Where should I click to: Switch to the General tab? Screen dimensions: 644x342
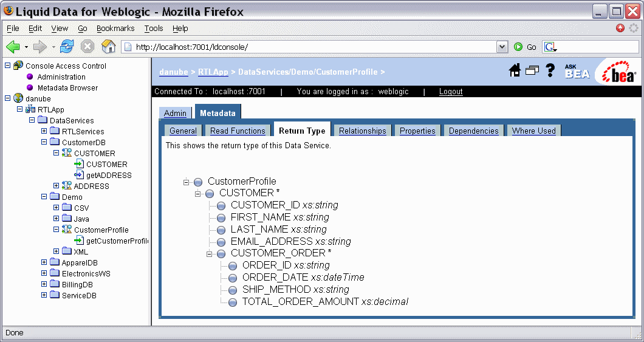[x=183, y=131]
